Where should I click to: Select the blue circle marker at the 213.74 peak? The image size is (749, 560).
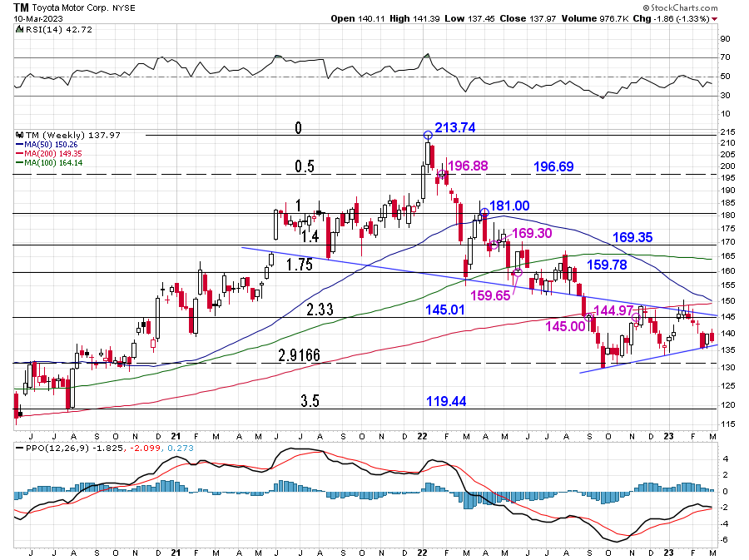[428, 136]
